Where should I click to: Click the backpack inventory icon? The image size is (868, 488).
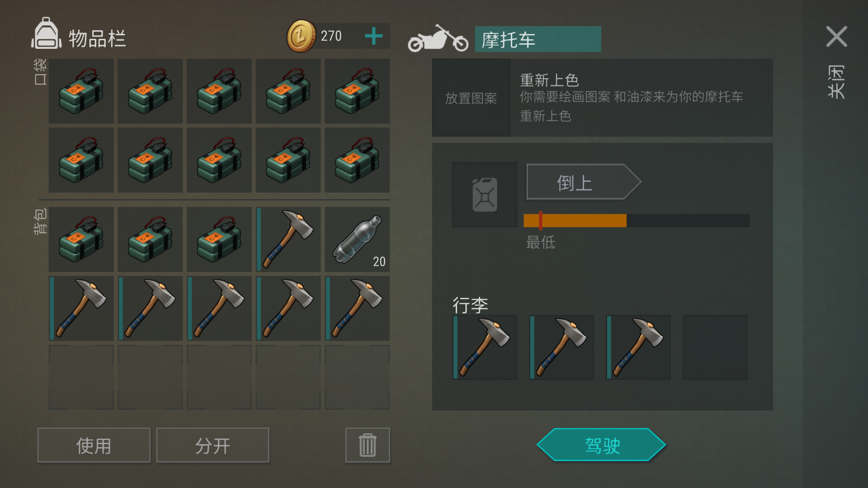(46, 33)
